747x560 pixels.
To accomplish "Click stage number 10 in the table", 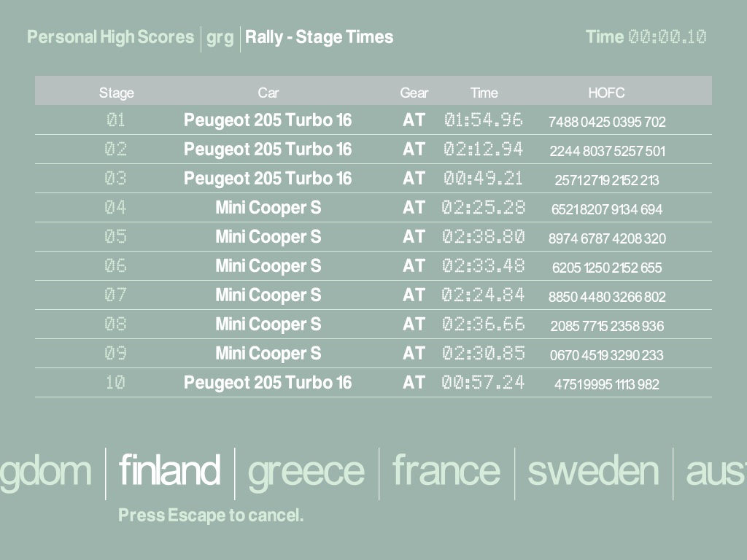I will (x=115, y=382).
